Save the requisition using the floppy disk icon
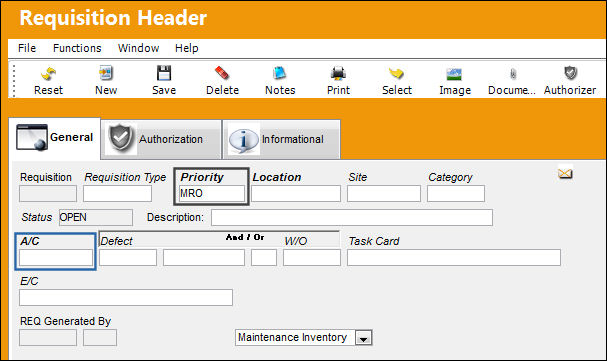Viewport: 607px width, 361px height. (164, 74)
